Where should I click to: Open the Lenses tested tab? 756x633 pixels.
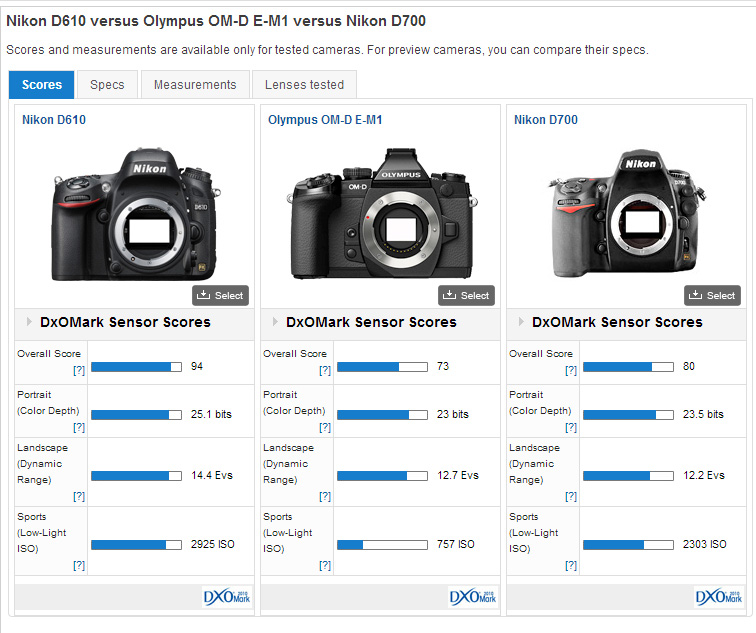(304, 85)
